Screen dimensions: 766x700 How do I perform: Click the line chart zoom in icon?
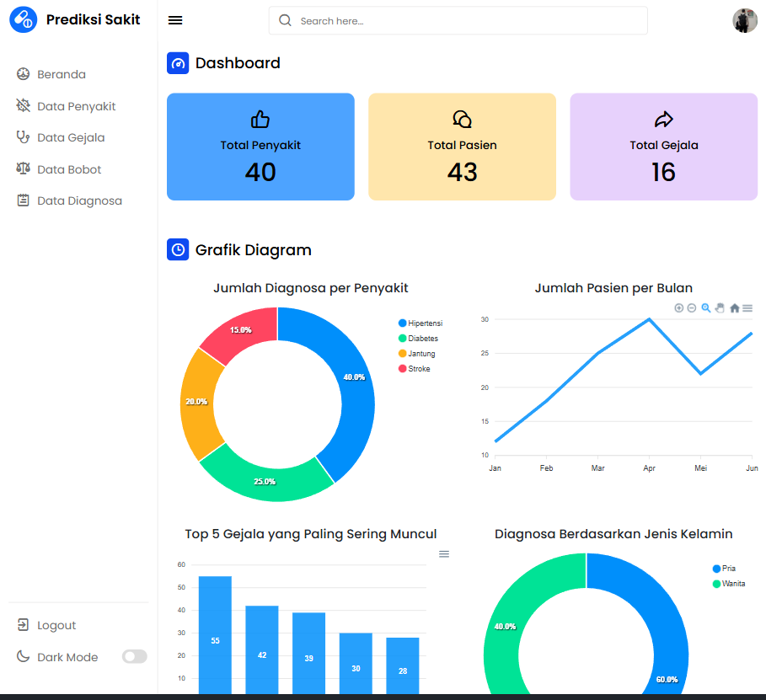pos(678,307)
